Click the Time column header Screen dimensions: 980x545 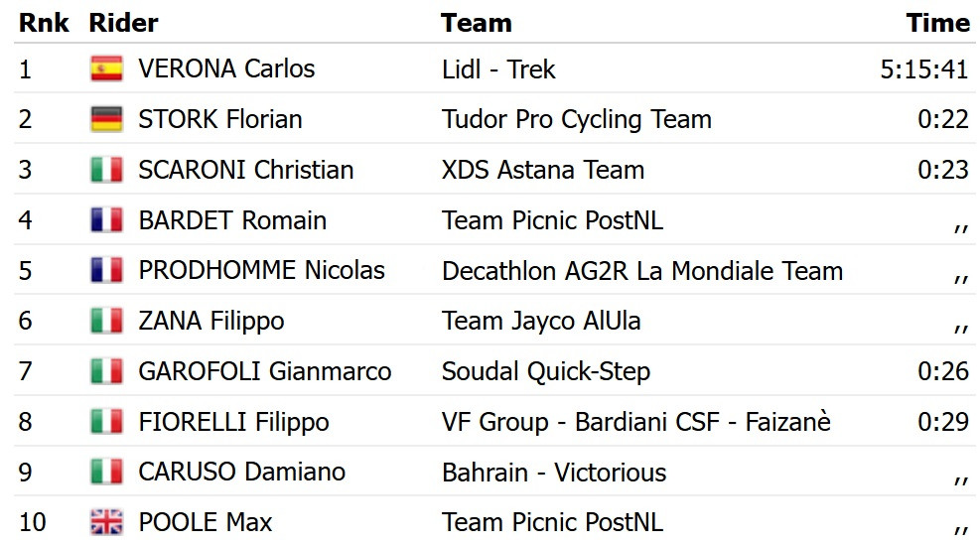(x=938, y=23)
